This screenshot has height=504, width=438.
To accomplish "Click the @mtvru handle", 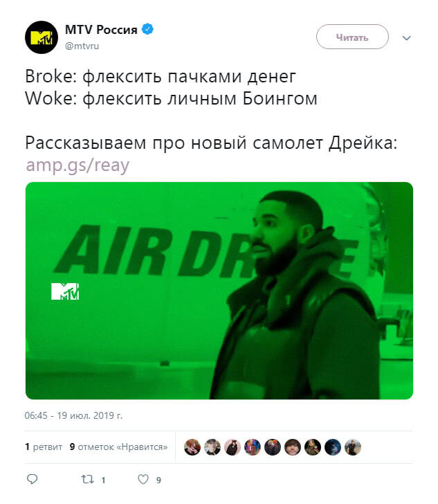I will [82, 46].
